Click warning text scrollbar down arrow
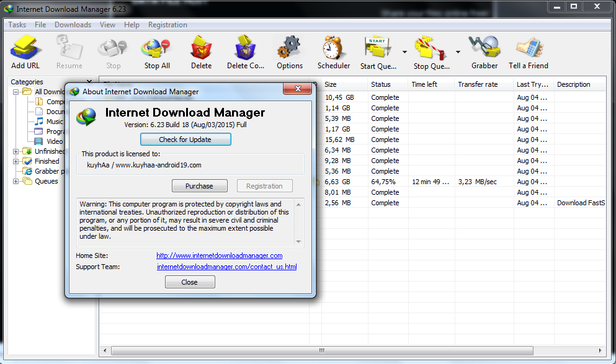 (298, 241)
